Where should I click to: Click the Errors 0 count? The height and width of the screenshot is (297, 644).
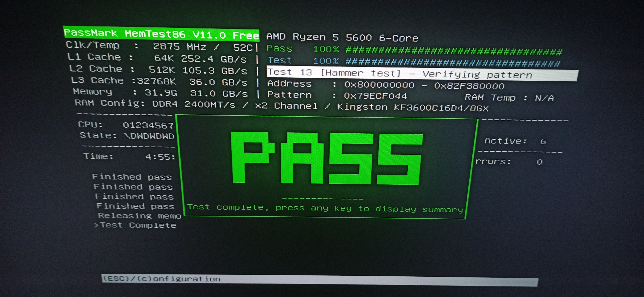click(x=509, y=162)
